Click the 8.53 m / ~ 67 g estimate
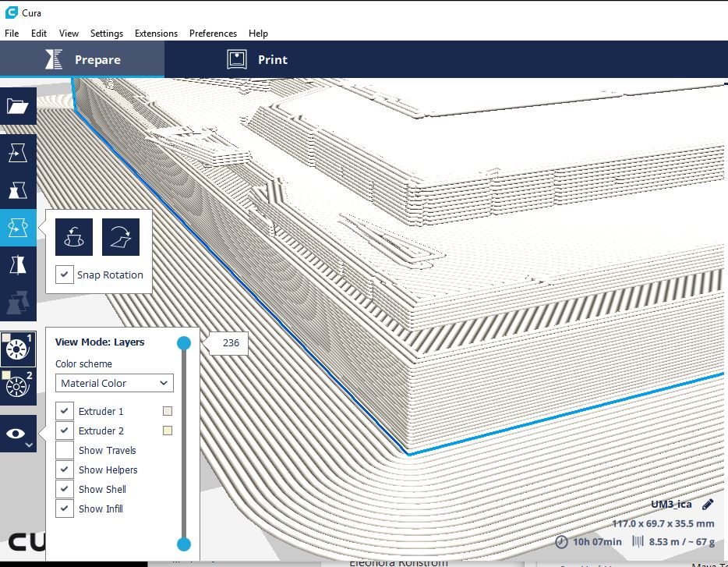 coord(681,542)
